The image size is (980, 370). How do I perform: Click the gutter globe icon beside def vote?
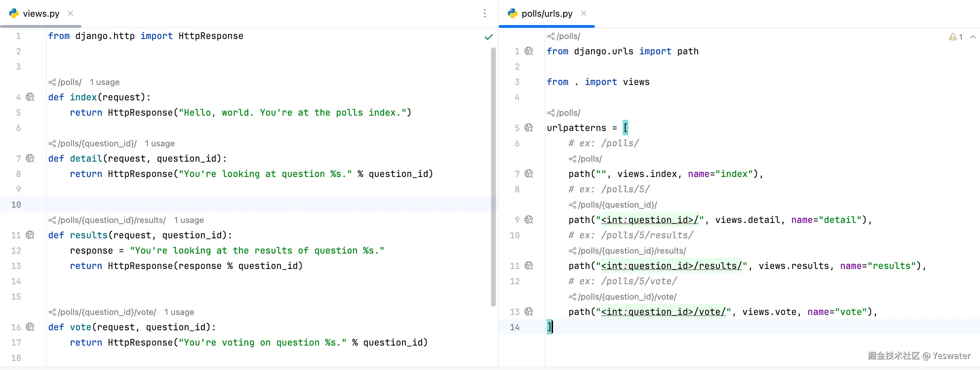coord(30,327)
